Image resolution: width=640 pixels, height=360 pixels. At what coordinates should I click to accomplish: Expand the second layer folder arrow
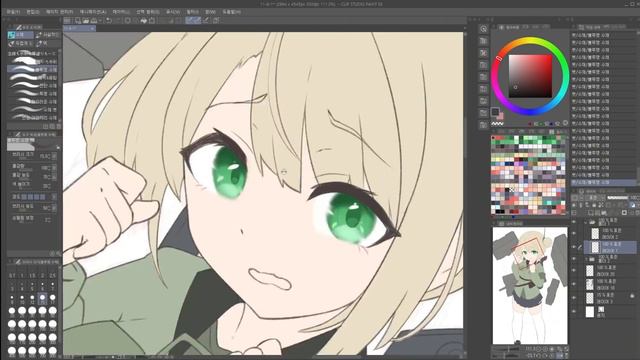click(587, 259)
